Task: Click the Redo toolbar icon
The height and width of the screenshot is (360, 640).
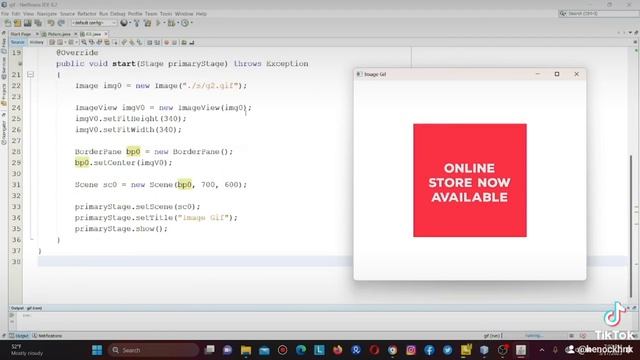Action: click(x=61, y=23)
